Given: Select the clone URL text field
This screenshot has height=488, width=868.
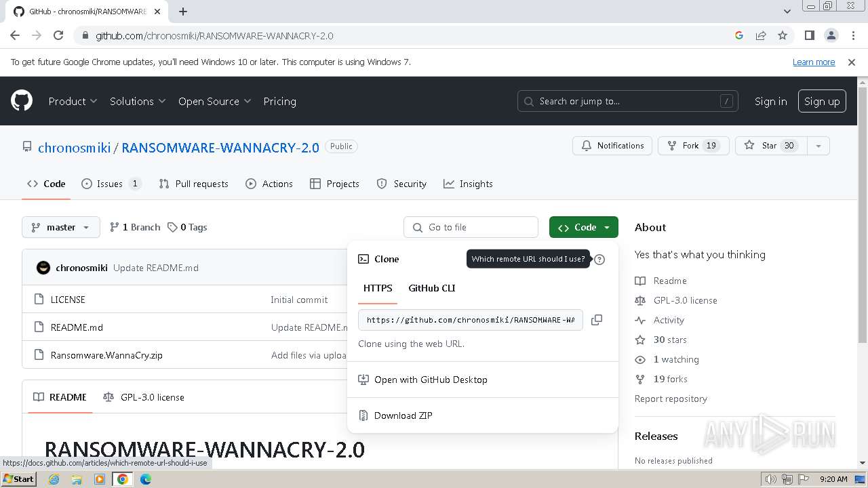Looking at the screenshot, I should (x=471, y=320).
